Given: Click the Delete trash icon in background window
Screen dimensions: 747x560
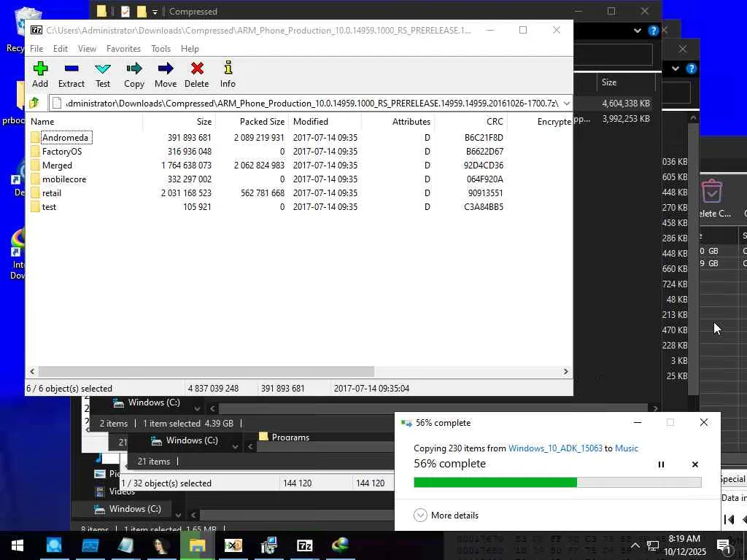Looking at the screenshot, I should pyautogui.click(x=712, y=192).
